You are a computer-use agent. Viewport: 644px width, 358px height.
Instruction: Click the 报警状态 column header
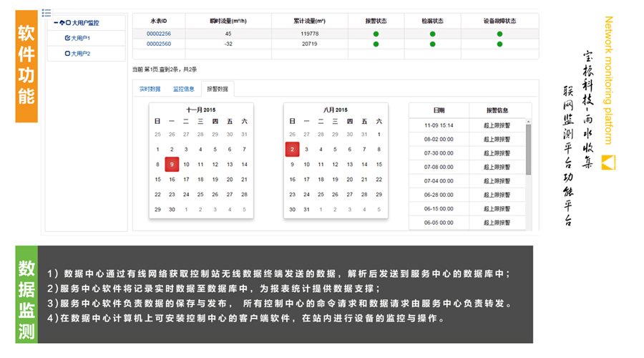tap(376, 21)
